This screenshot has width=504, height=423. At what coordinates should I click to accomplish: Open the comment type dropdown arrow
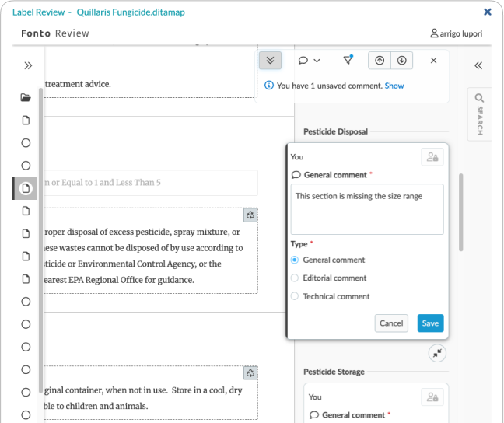tap(317, 61)
